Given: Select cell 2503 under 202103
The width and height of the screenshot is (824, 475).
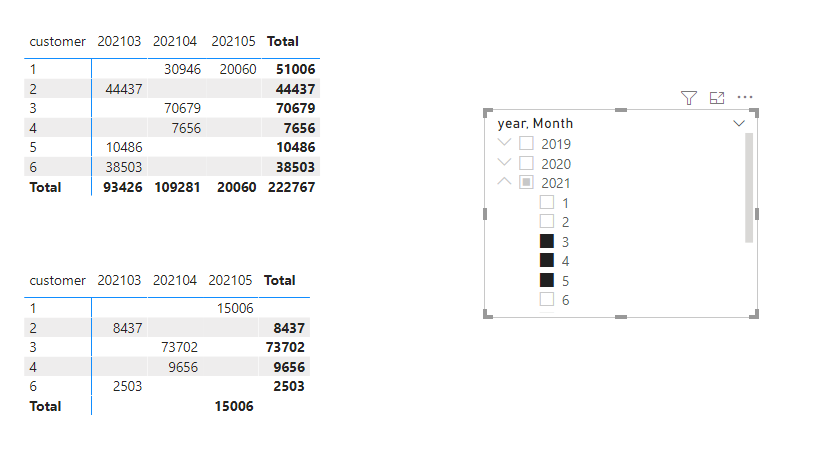Looking at the screenshot, I should 127,387.
